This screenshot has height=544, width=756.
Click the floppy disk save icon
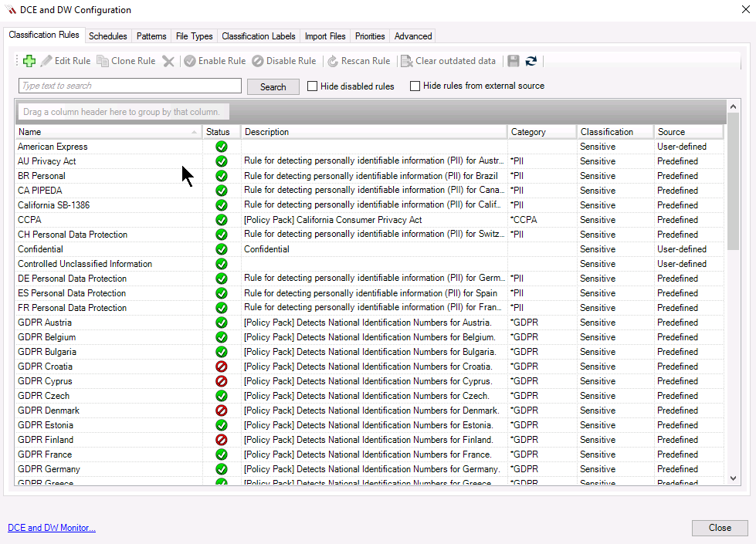514,61
